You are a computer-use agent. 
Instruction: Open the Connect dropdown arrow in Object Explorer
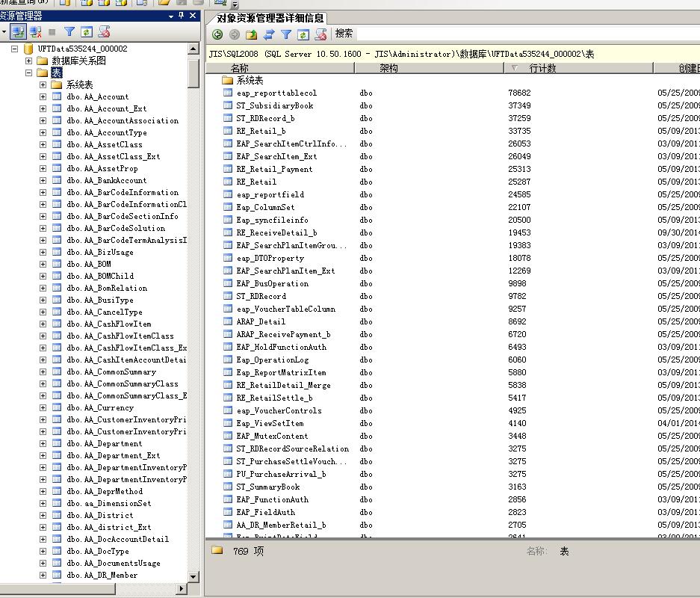[x=4, y=31]
